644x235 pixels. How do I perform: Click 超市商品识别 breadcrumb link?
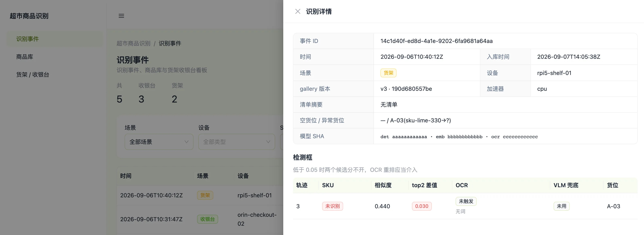(134, 44)
